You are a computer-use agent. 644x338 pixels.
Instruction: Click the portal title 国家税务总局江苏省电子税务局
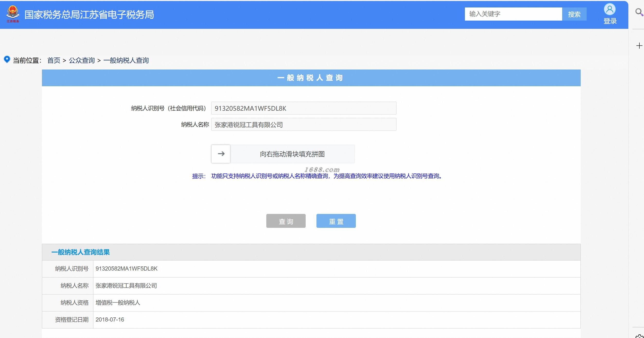point(89,15)
